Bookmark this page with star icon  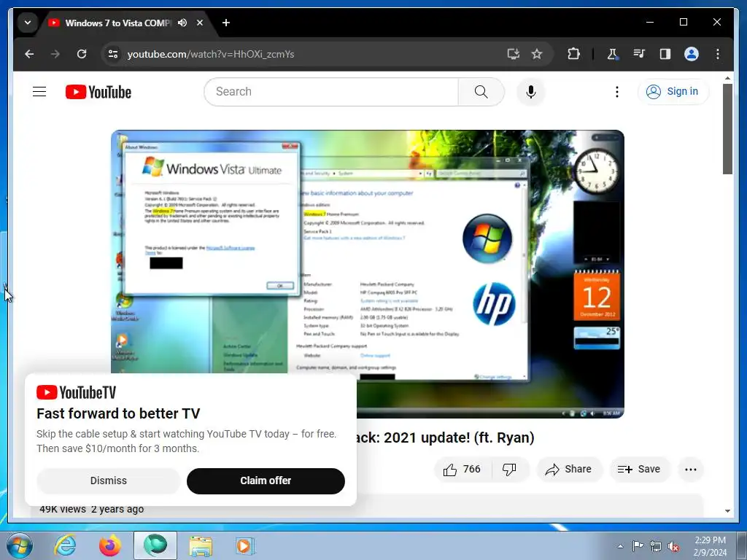point(537,54)
